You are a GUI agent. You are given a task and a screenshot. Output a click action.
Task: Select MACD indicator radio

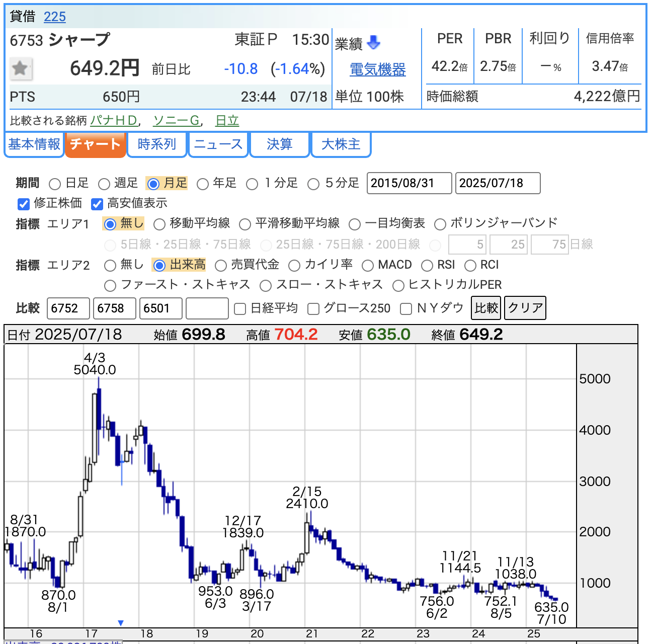368,265
